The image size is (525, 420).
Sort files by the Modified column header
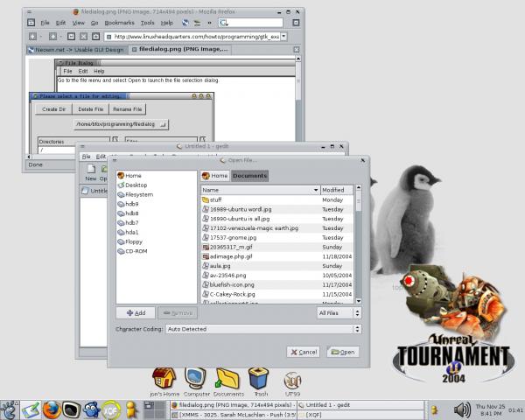pyautogui.click(x=337, y=190)
